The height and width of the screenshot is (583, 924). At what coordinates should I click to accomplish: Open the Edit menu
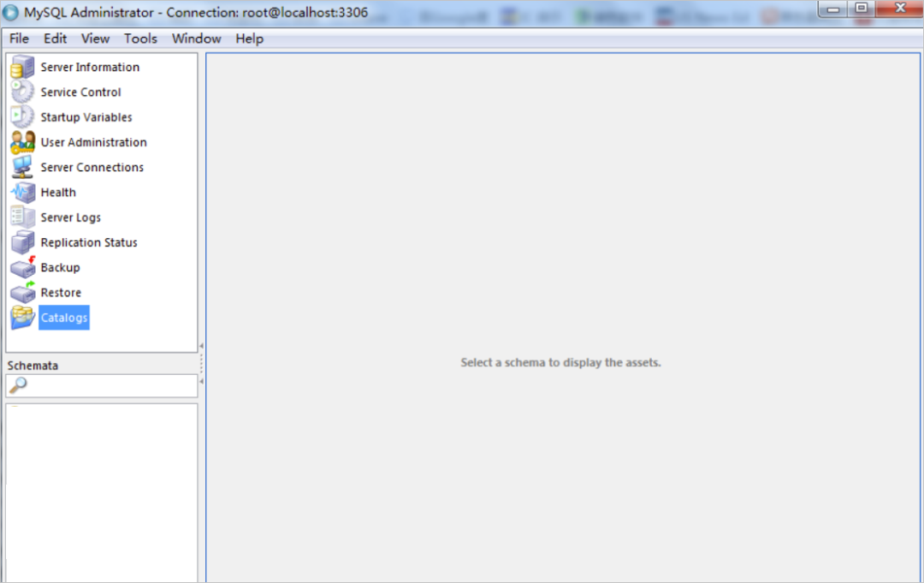click(55, 39)
